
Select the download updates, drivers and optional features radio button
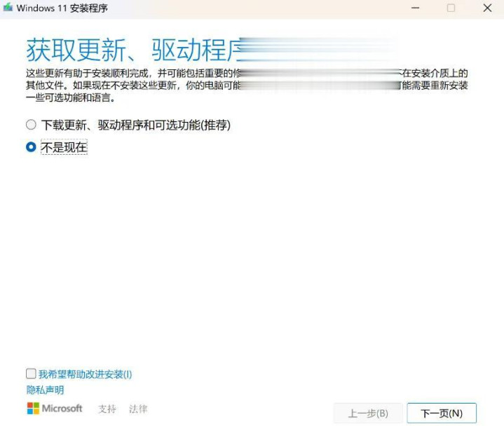point(31,125)
